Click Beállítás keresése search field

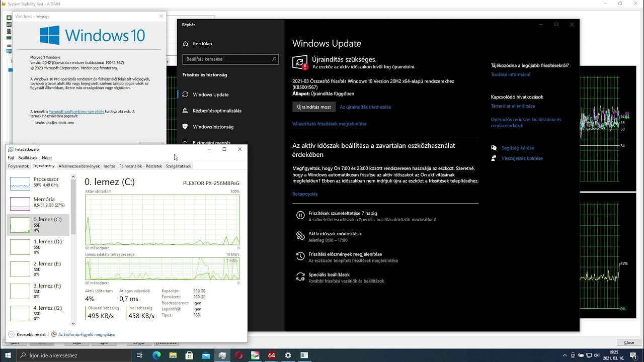click(230, 59)
